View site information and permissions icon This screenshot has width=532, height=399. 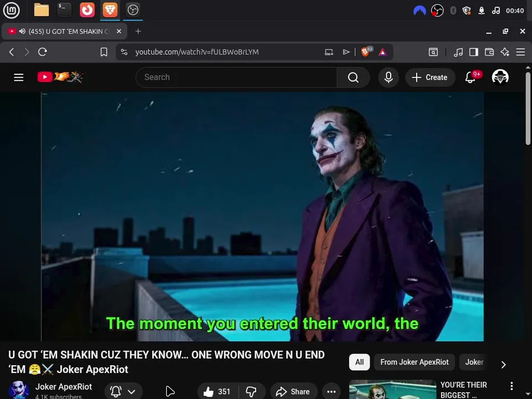pyautogui.click(x=124, y=52)
